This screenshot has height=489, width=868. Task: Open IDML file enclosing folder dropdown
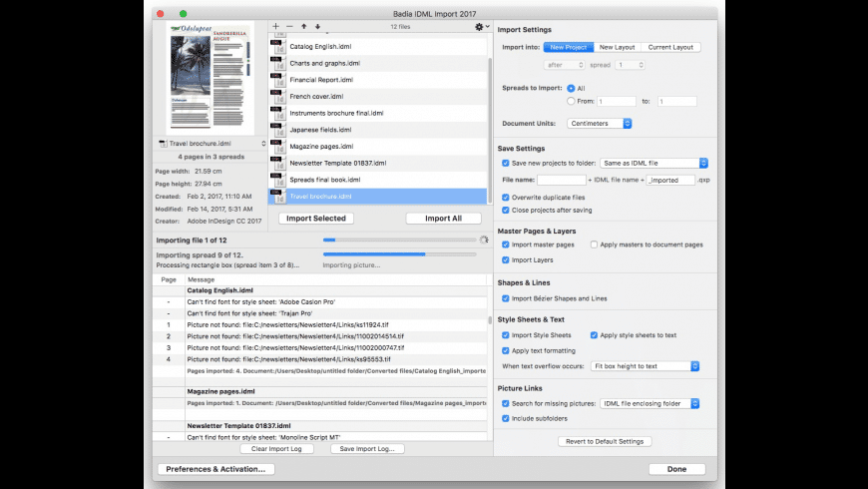click(650, 404)
